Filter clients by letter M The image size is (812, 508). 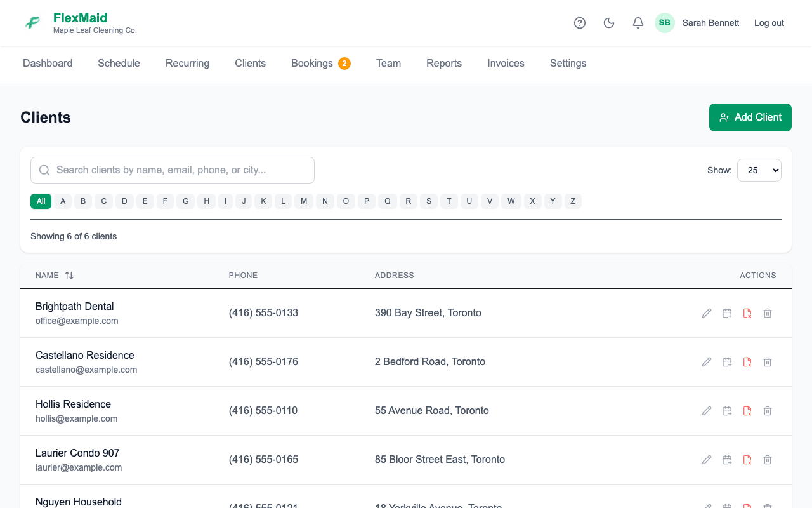coord(304,201)
